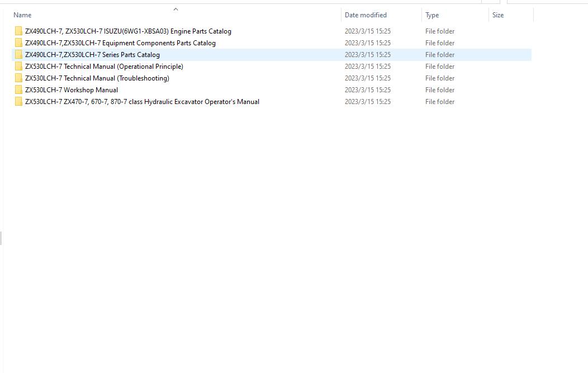Screen dimensions: 588x373
Task: Sort by the Size column header
Action: coord(498,15)
